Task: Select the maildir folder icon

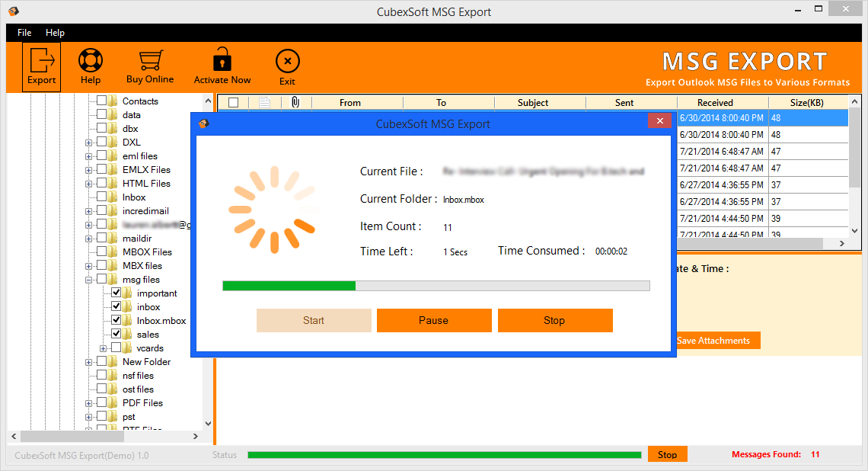Action: pos(113,239)
